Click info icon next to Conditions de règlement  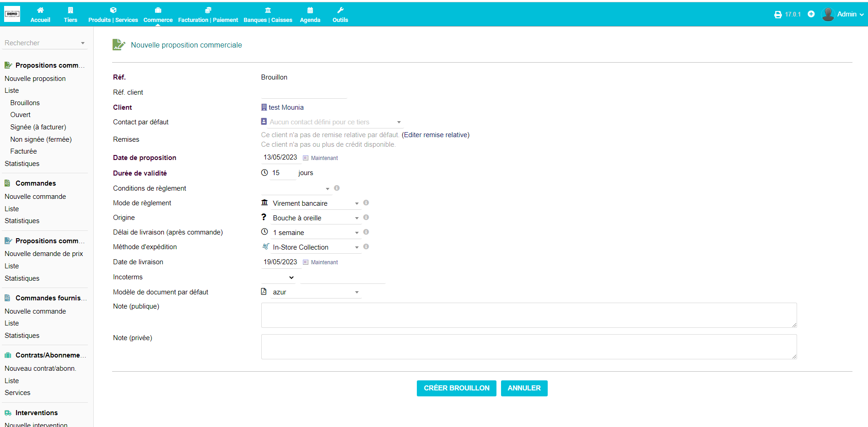click(x=337, y=188)
